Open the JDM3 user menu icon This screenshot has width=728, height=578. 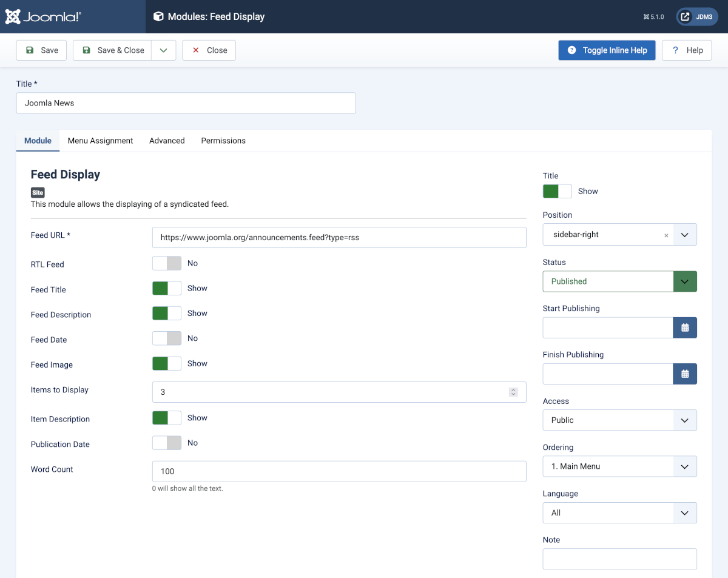point(685,16)
